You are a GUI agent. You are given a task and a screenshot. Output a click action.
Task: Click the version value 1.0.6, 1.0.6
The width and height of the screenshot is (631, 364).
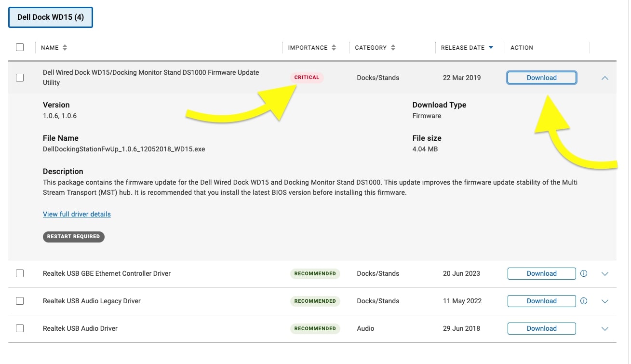point(60,116)
